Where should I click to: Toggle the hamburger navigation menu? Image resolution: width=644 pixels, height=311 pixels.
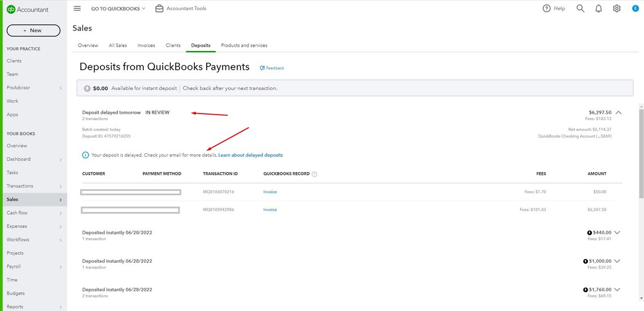click(77, 9)
